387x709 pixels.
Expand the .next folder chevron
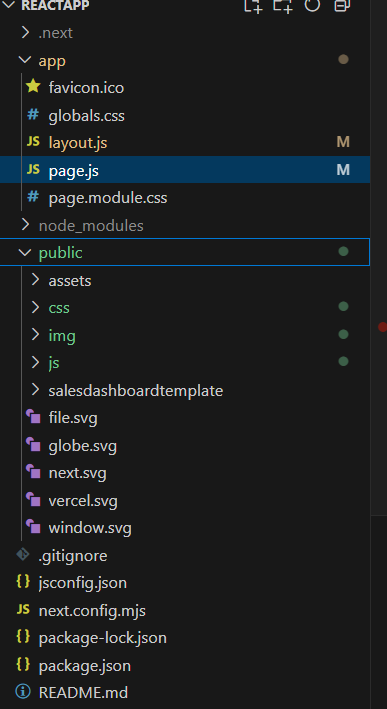tap(25, 33)
